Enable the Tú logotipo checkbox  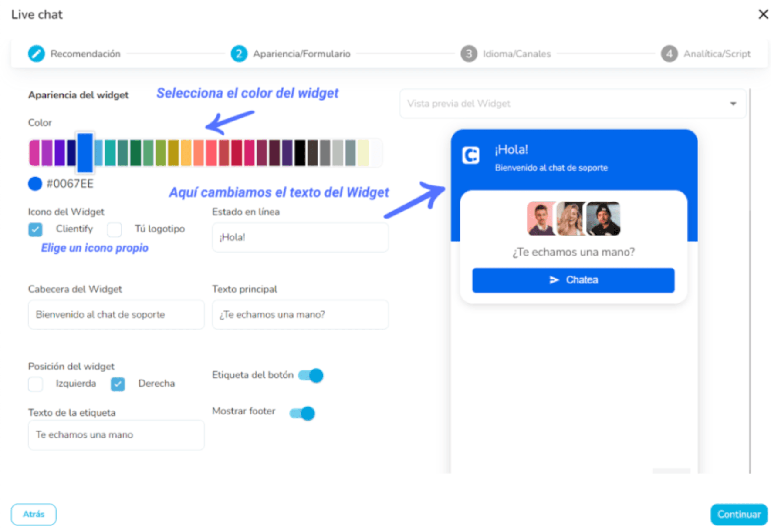click(115, 229)
